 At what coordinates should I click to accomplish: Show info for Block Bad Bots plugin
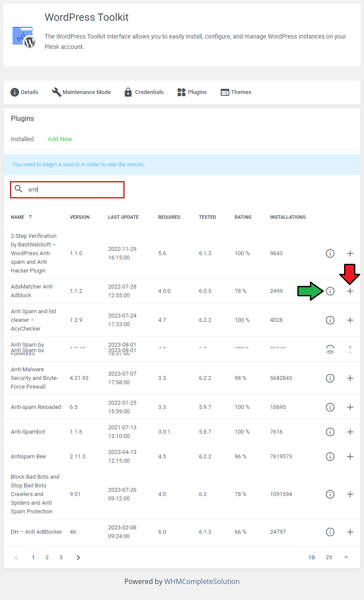(330, 494)
